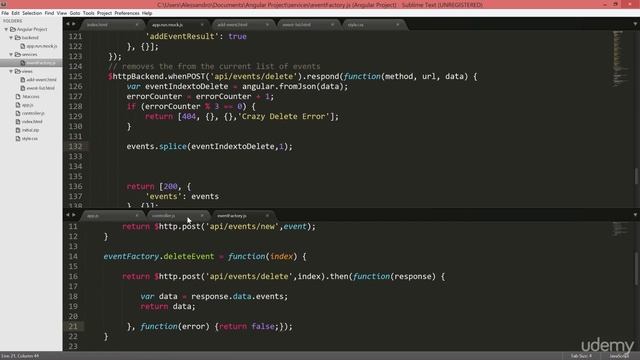Click 'api/events/new' string on line 11
Screen dimensions: 640x360
[x=243, y=227]
